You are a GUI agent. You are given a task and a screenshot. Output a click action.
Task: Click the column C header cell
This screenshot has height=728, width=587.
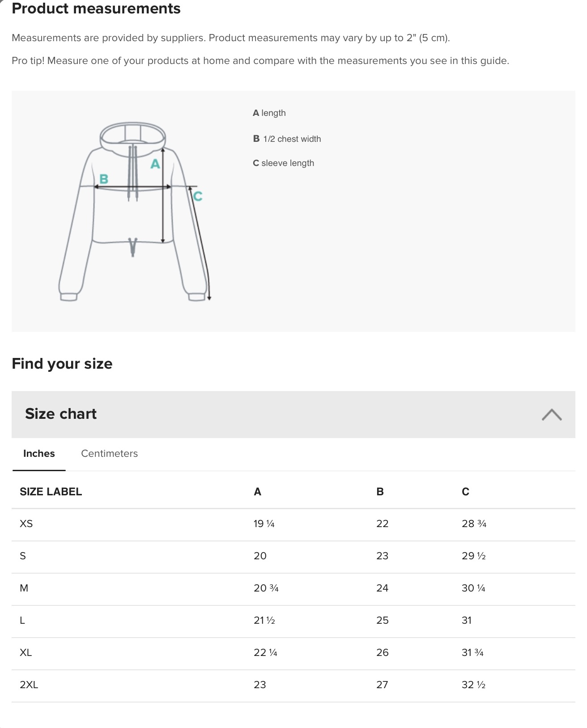465,491
